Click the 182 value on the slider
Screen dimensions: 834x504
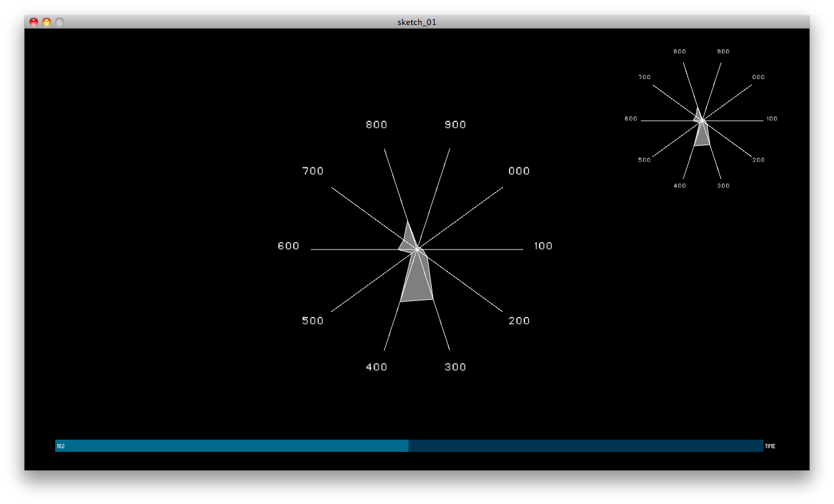[x=61, y=446]
